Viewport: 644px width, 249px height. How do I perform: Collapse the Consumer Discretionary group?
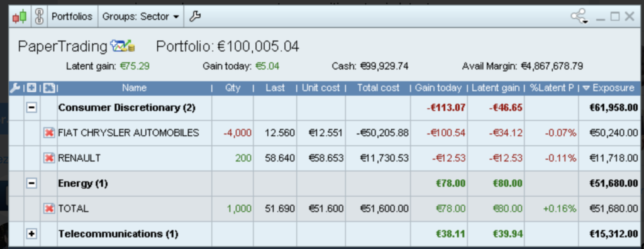point(31,108)
